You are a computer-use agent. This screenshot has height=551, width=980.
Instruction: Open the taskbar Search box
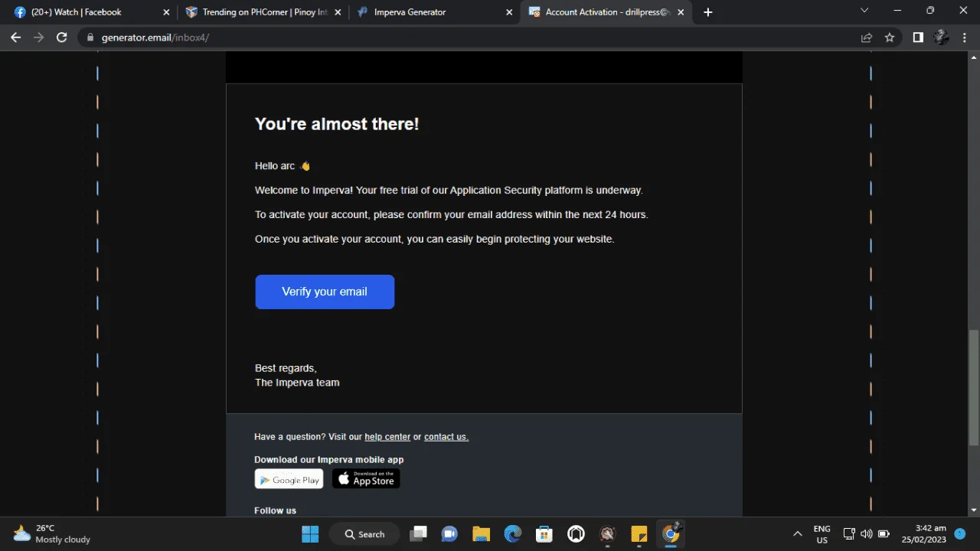364,534
